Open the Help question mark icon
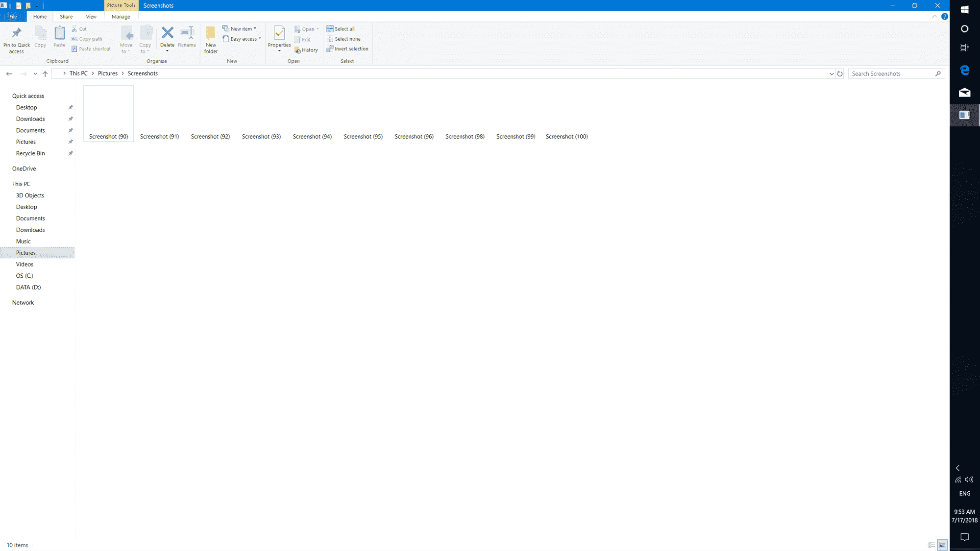Screen dimensions: 980x551 tap(945, 17)
